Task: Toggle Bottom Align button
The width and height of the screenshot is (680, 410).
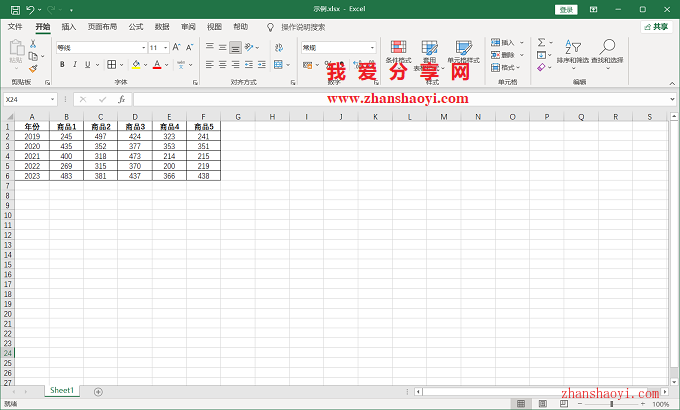Action: (x=235, y=47)
